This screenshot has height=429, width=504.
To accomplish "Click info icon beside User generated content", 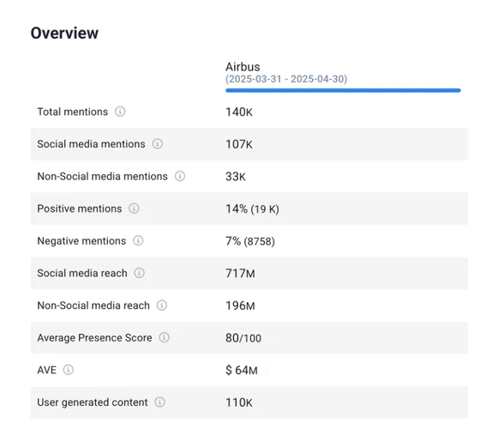I will coord(159,402).
